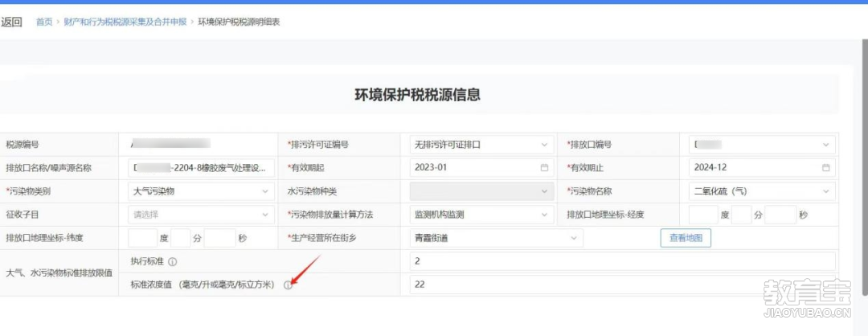Click the page vertical scrollbar
Viewport: 868px width, 336px height.
[x=865, y=166]
